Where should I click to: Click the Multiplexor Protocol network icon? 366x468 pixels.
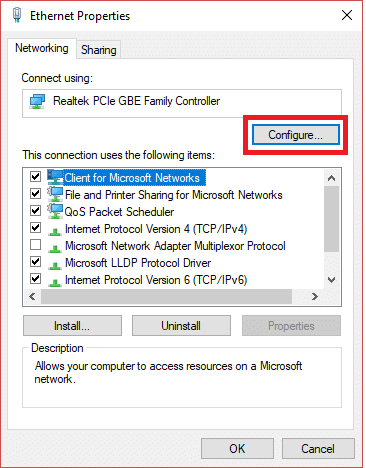tap(55, 248)
